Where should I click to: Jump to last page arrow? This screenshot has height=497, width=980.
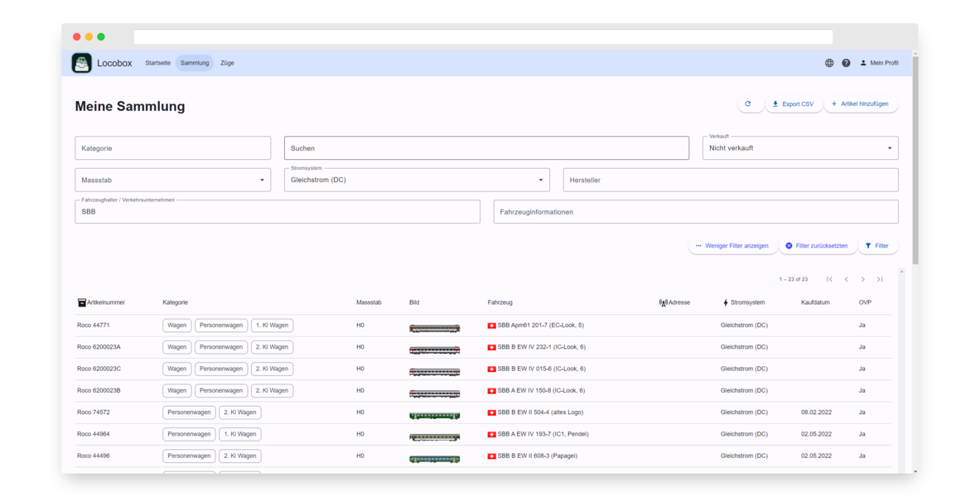click(880, 279)
